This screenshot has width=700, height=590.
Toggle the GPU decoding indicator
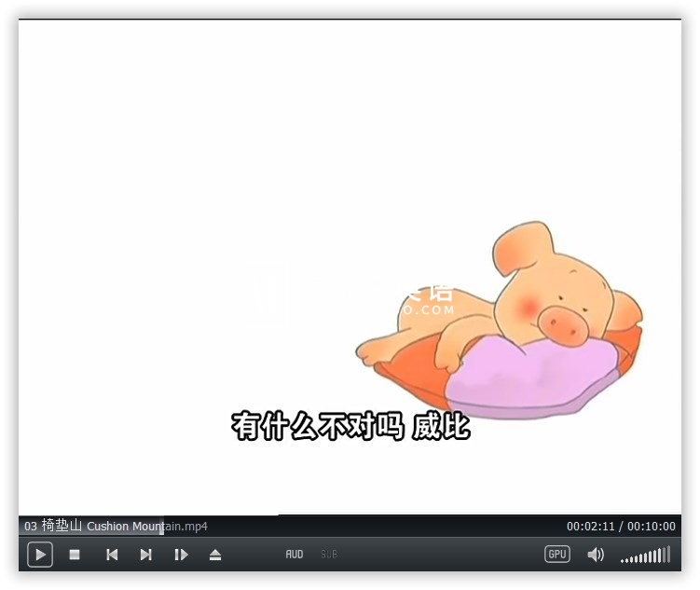click(557, 555)
